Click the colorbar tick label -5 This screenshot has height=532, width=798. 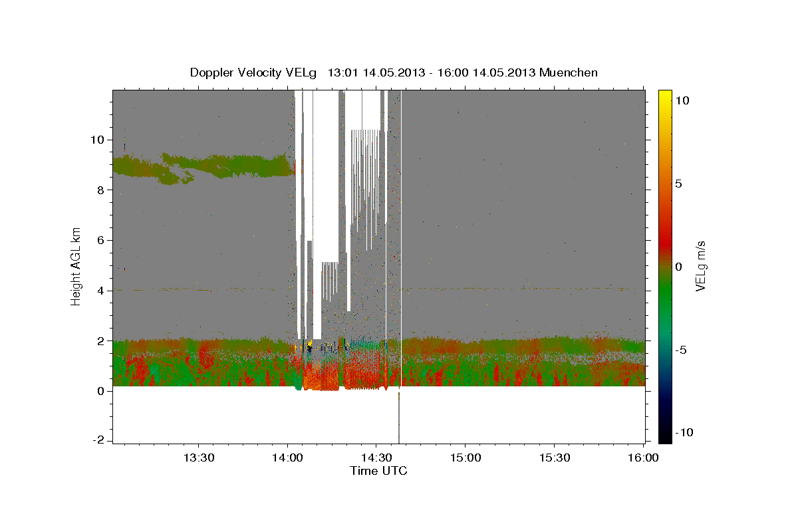coord(680,350)
